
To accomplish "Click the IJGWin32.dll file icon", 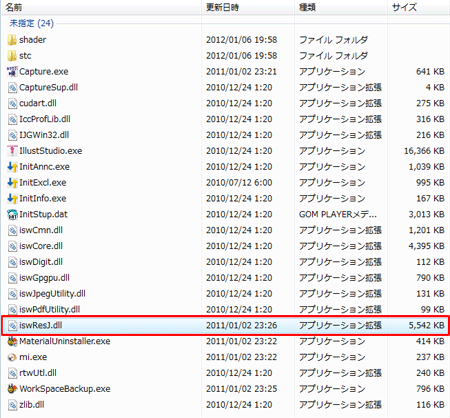I will coord(12,135).
